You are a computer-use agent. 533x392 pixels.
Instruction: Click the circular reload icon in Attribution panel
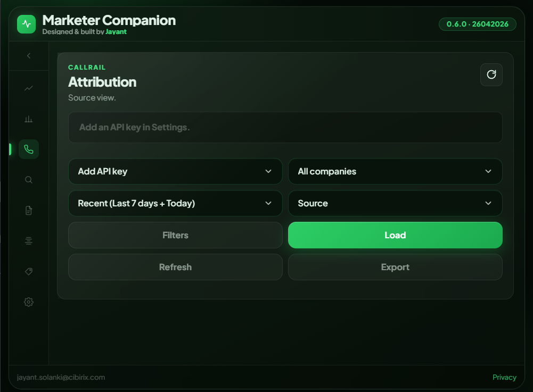pyautogui.click(x=491, y=75)
